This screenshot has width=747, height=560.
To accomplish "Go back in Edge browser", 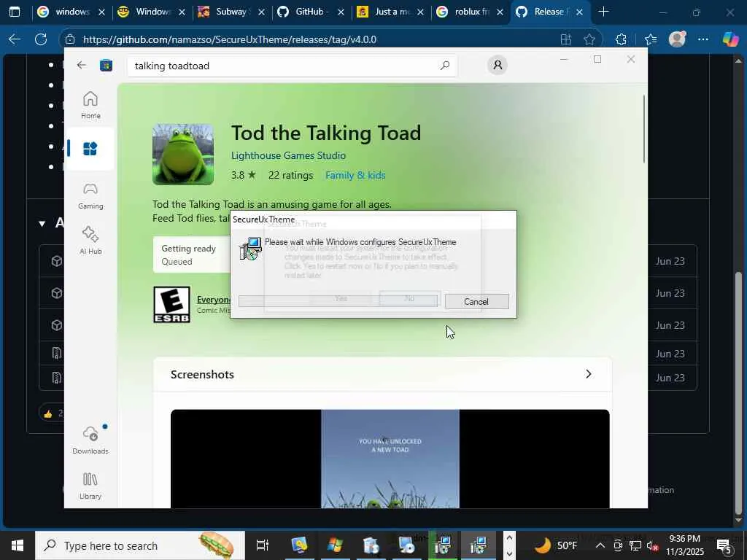I will [15, 39].
